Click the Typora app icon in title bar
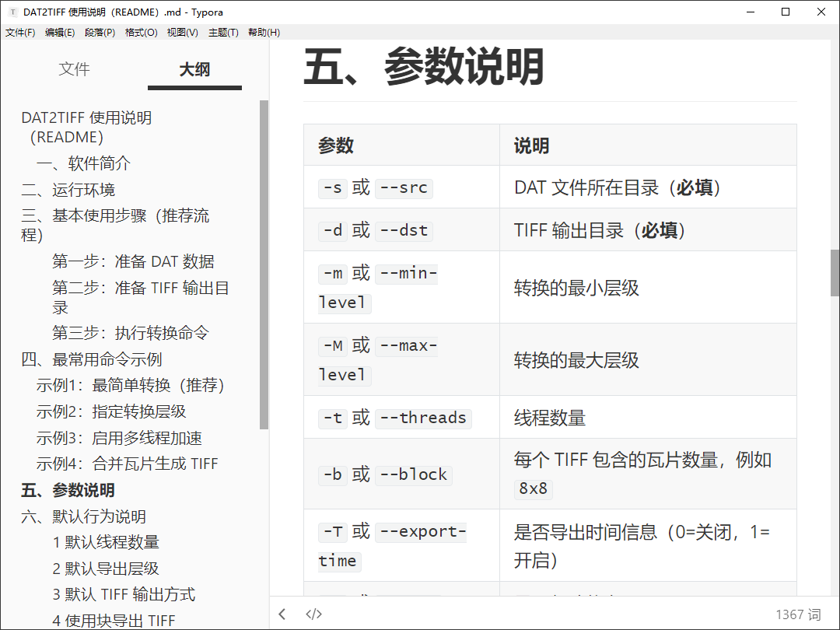 pos(13,12)
